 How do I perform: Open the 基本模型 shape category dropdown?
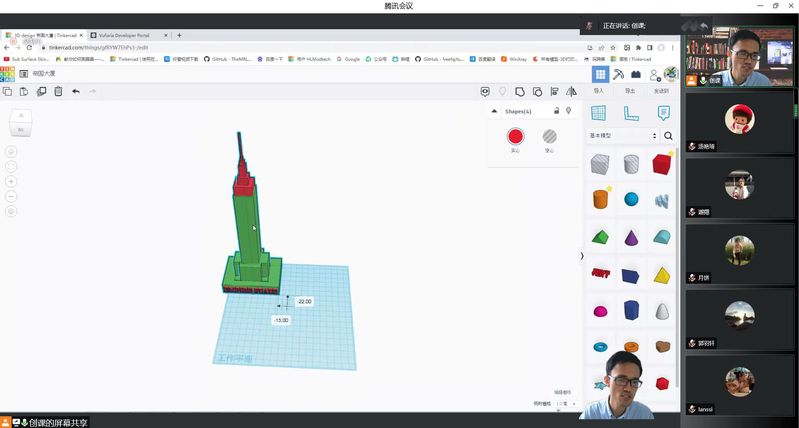623,135
